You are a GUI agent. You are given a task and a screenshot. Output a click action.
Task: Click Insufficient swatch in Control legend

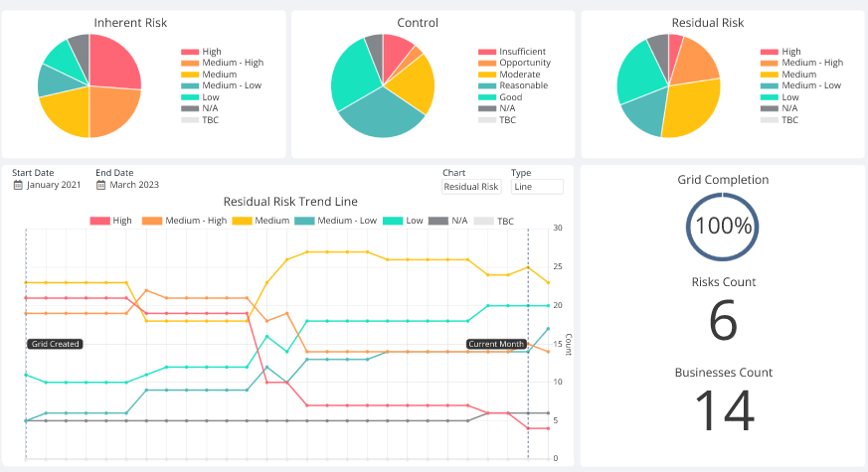[486, 52]
